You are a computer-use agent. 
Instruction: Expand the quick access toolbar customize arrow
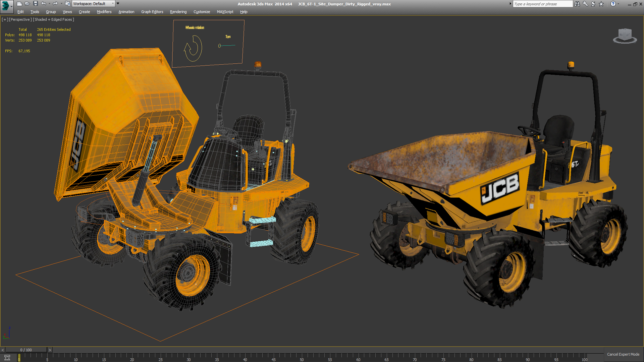(x=118, y=4)
